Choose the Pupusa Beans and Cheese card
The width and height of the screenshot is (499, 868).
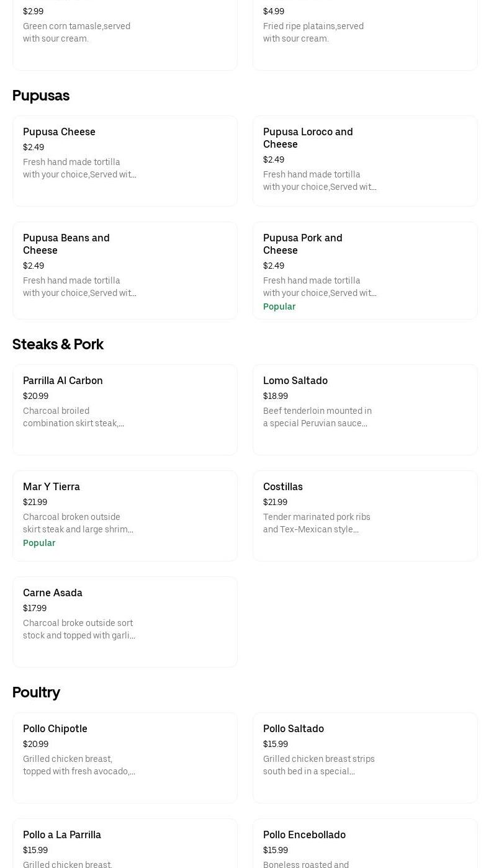(124, 270)
